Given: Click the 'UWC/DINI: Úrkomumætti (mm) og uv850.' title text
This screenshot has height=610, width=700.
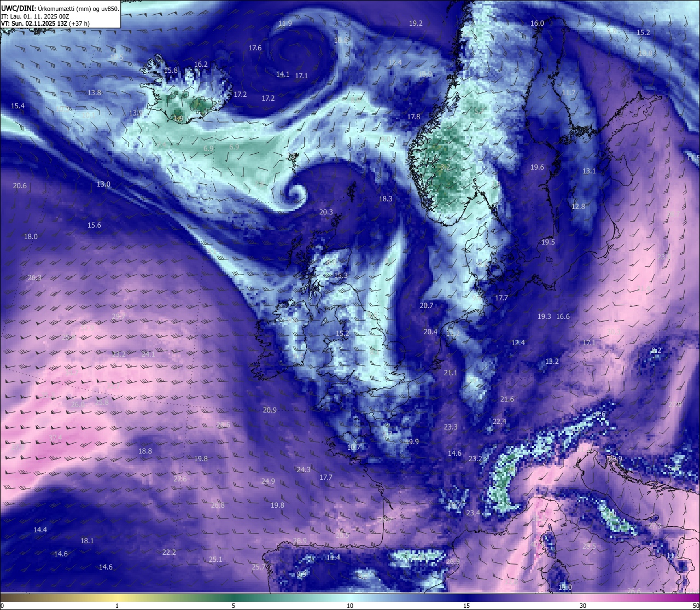Looking at the screenshot, I should point(60,8).
